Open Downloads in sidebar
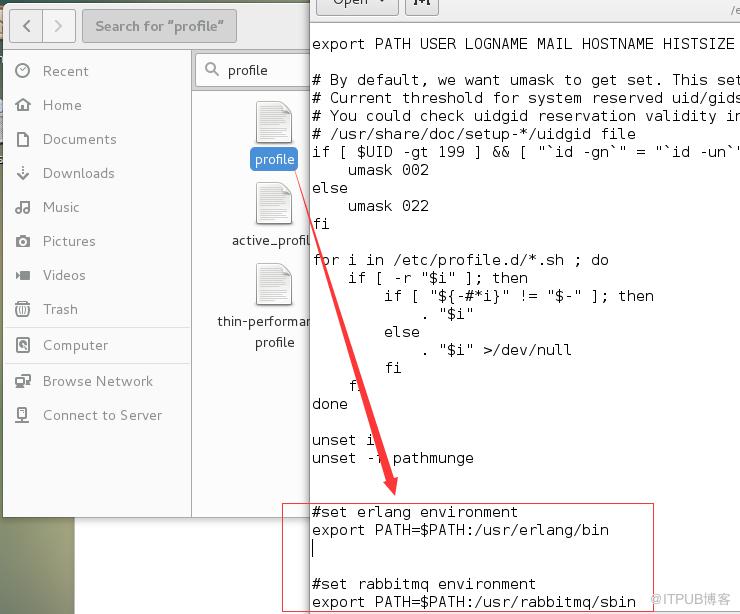 (x=78, y=173)
